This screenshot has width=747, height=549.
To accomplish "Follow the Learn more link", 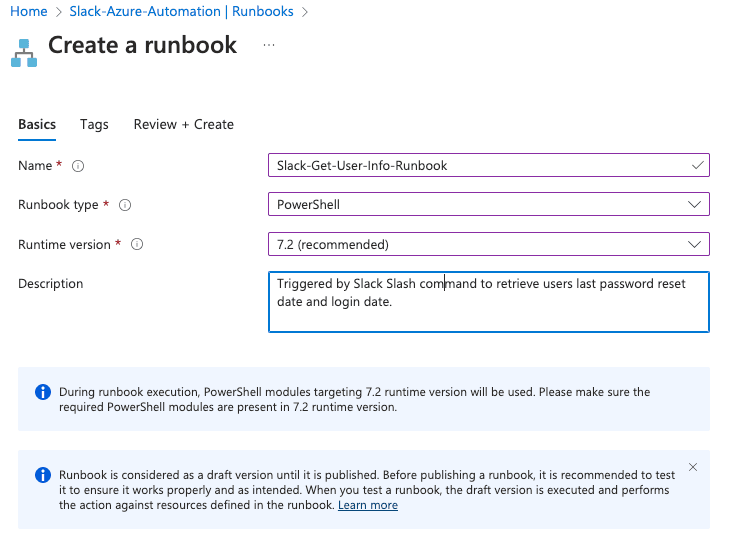I will point(368,505).
